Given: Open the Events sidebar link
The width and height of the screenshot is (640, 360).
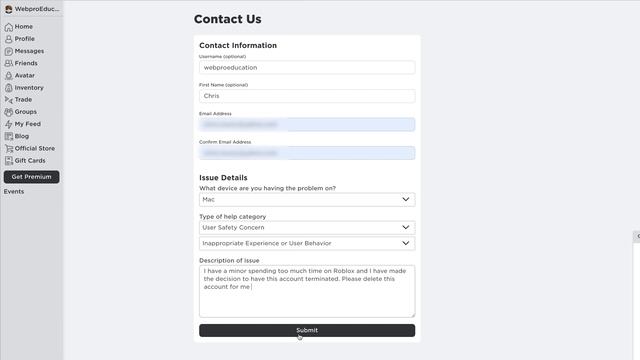Looking at the screenshot, I should coord(14,191).
